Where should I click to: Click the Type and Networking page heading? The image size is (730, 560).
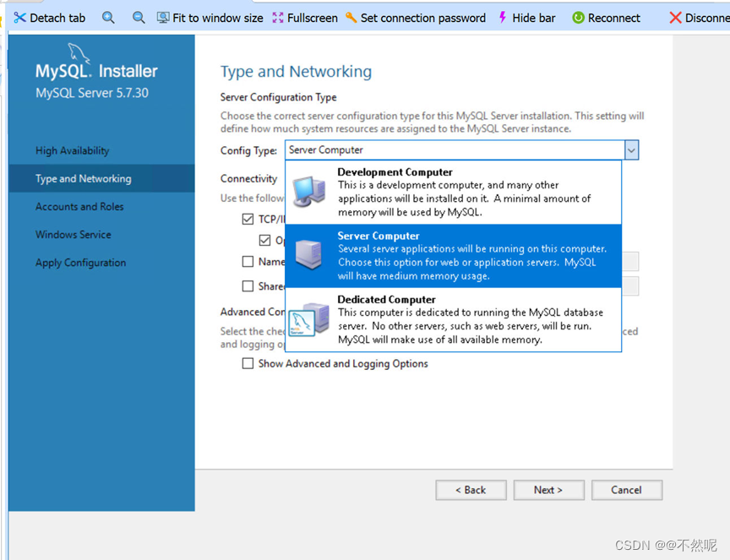pyautogui.click(x=296, y=72)
